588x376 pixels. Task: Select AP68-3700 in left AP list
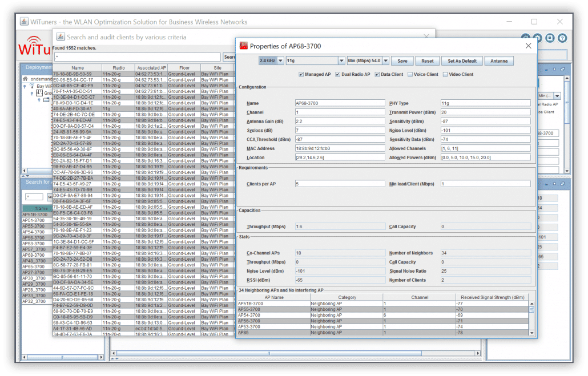coord(37,255)
